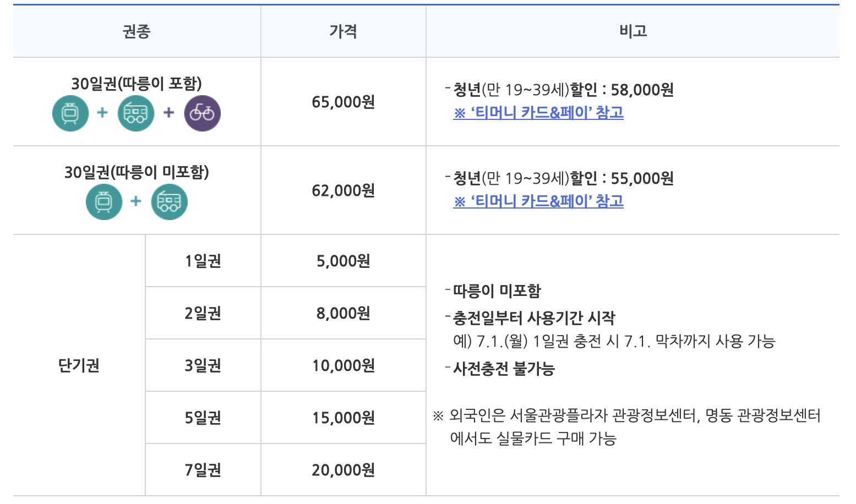Open '티머니 카드&페이' link under 55,000원 discount
Viewport: 856px width, 504px height.
point(538,201)
